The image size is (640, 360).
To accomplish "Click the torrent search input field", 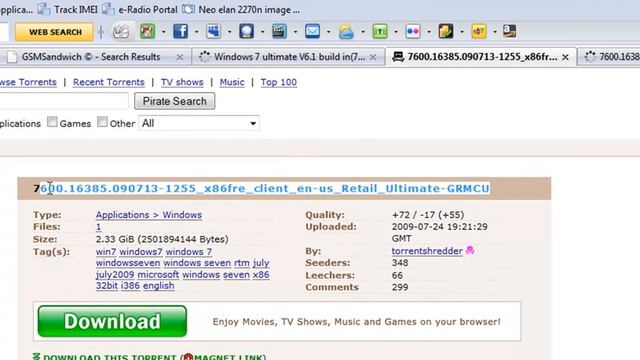I will click(x=64, y=101).
